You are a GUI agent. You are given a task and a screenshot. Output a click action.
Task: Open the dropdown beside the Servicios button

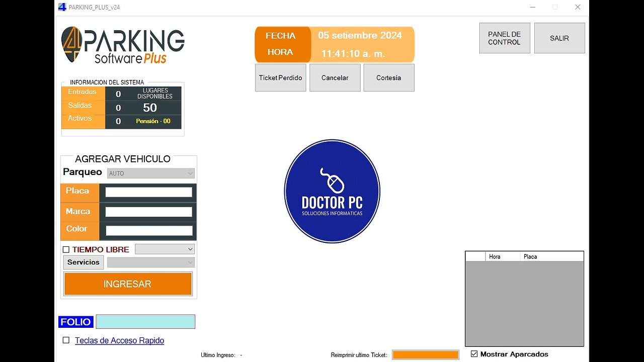(x=151, y=262)
